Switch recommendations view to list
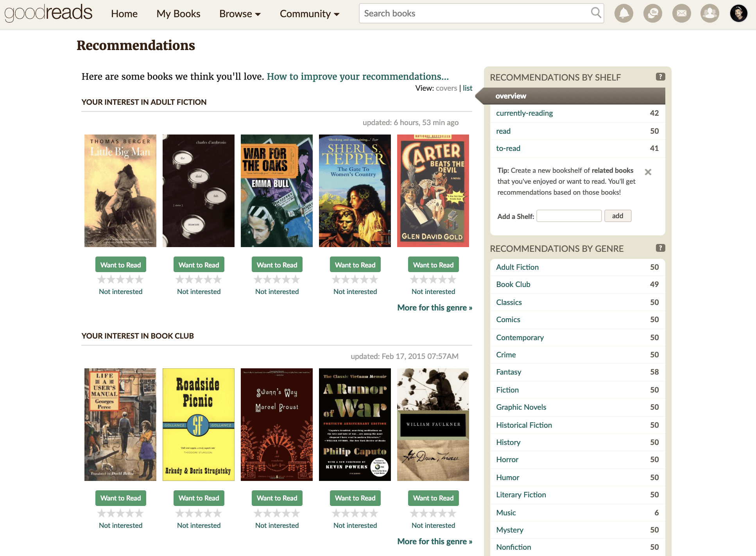Viewport: 756px width, 556px height. pos(468,88)
